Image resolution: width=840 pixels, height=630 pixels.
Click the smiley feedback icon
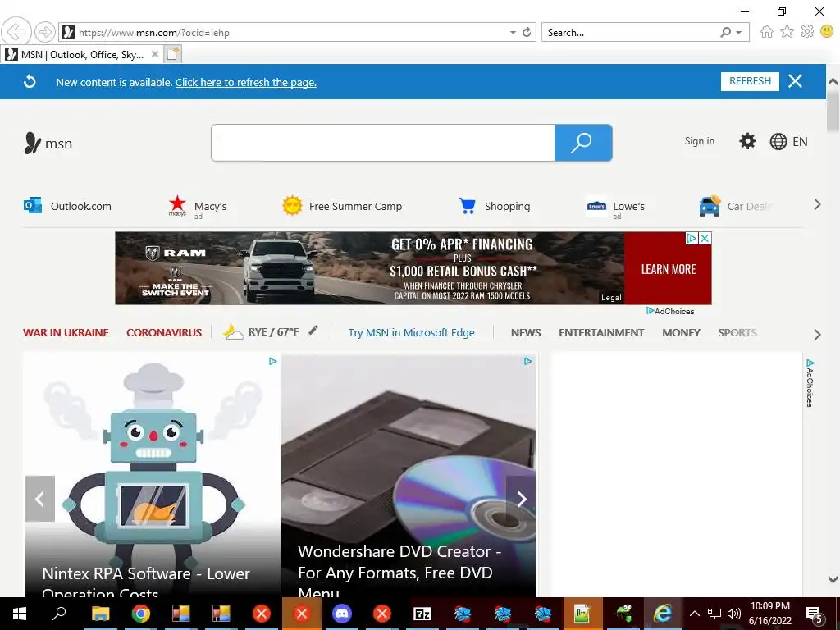[827, 32]
